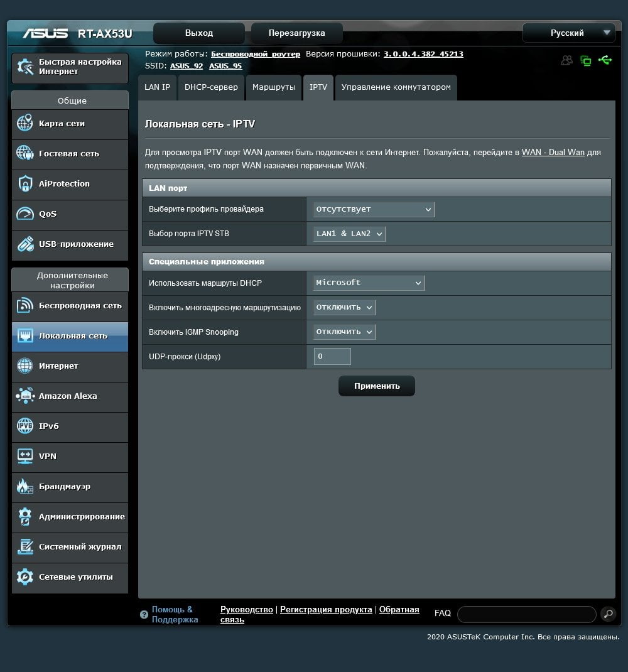Expand the IPTV STB port dropdown
The height and width of the screenshot is (672, 628).
pos(349,234)
